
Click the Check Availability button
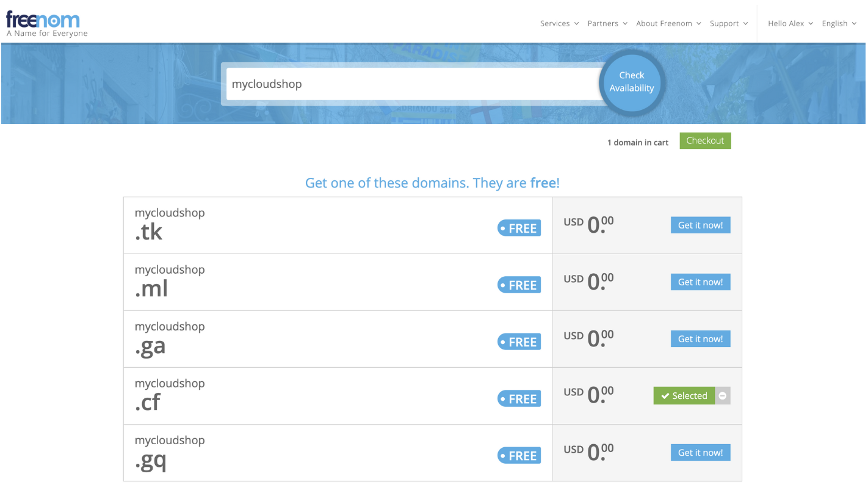click(632, 82)
